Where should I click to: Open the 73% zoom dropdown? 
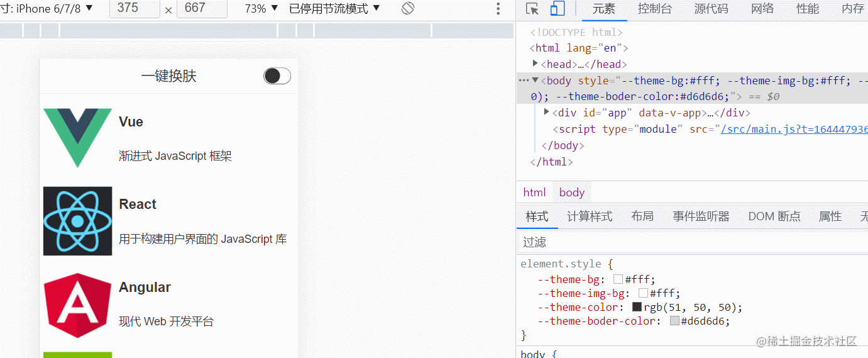click(261, 8)
